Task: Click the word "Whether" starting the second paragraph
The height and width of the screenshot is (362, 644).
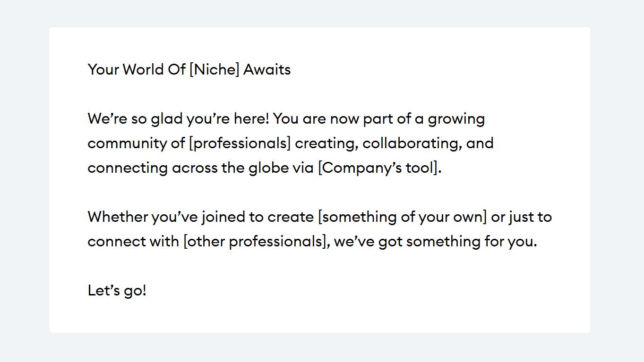Action: click(118, 217)
